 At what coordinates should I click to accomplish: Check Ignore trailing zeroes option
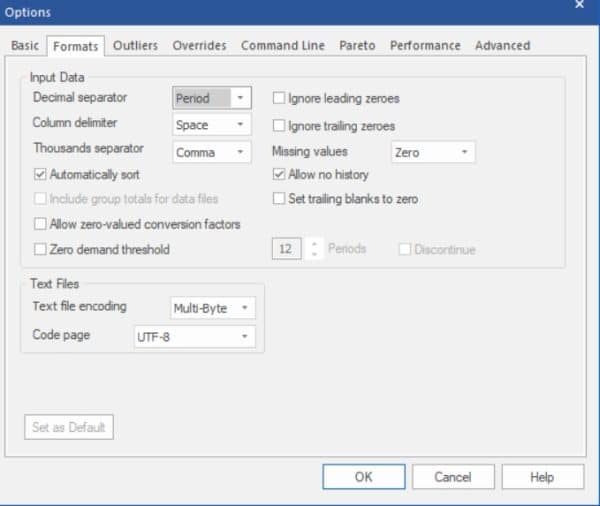tap(280, 126)
